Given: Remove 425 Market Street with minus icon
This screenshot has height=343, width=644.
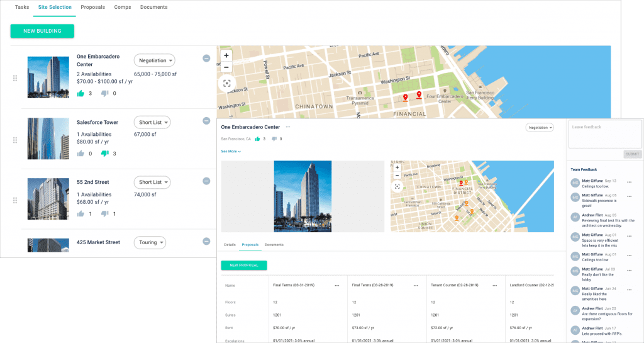Looking at the screenshot, I should pos(206,242).
